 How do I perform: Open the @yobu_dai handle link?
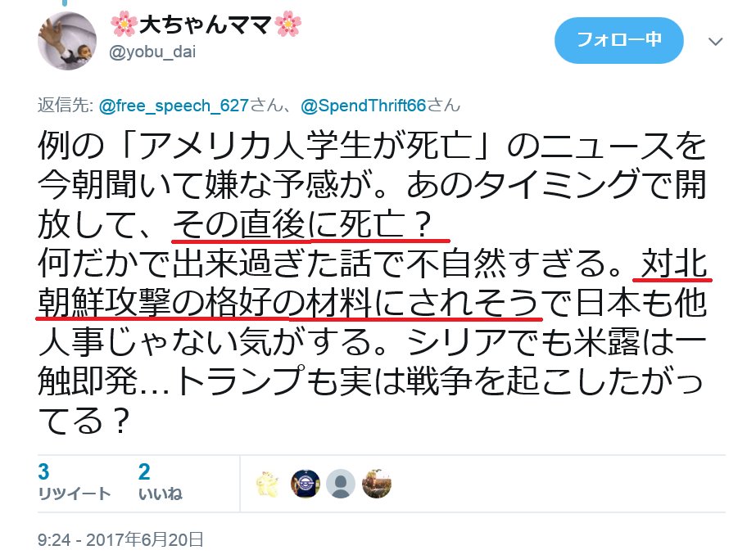[152, 52]
